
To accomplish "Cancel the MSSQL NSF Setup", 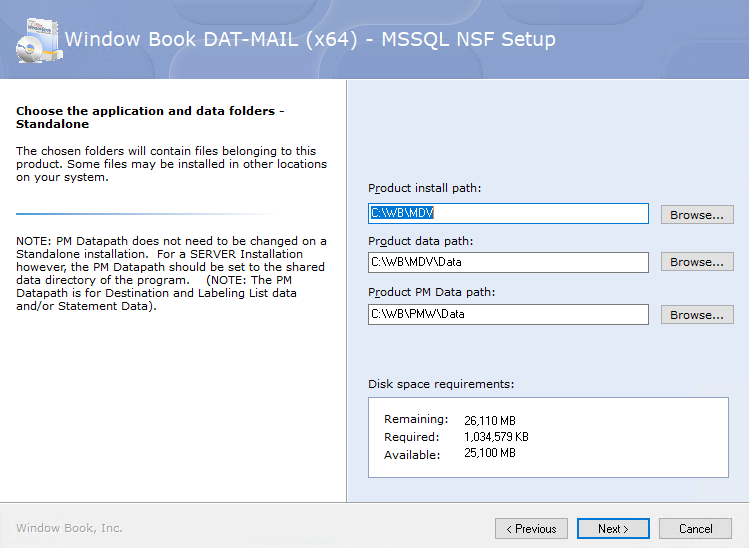I will pos(696,528).
